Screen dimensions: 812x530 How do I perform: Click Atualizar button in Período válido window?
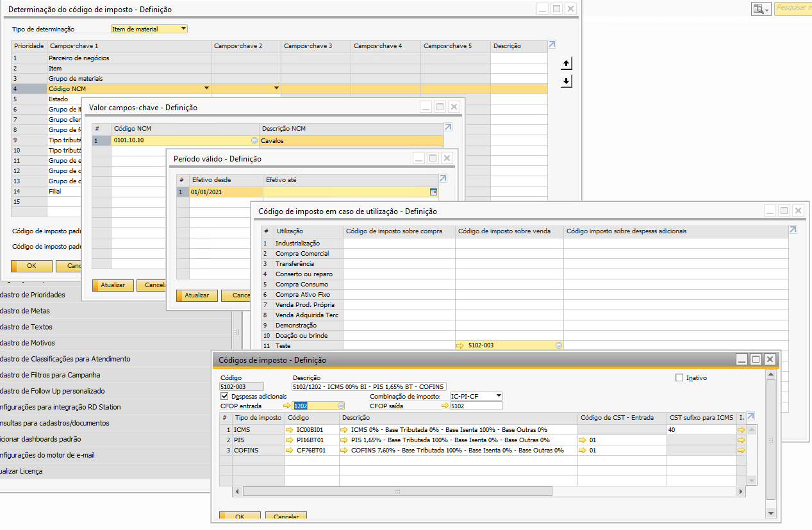(197, 295)
